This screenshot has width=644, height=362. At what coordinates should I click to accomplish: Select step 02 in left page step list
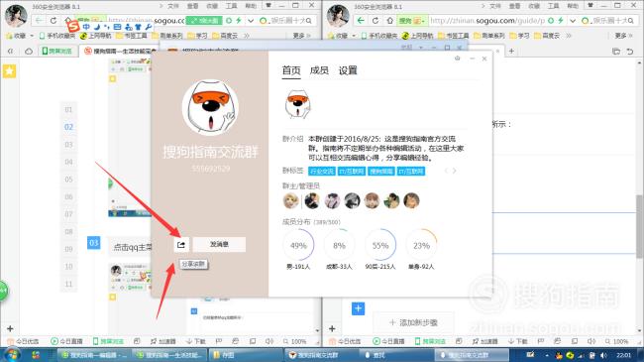68,127
